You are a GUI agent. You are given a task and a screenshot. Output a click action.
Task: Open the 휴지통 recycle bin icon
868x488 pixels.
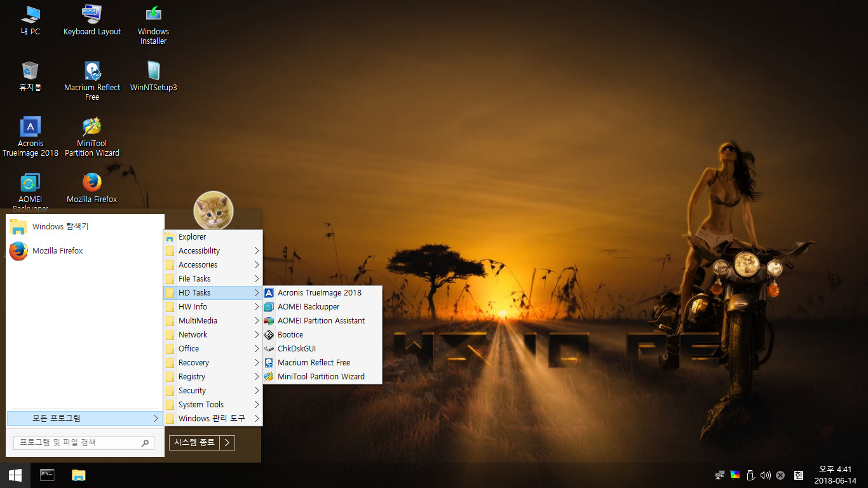click(30, 76)
